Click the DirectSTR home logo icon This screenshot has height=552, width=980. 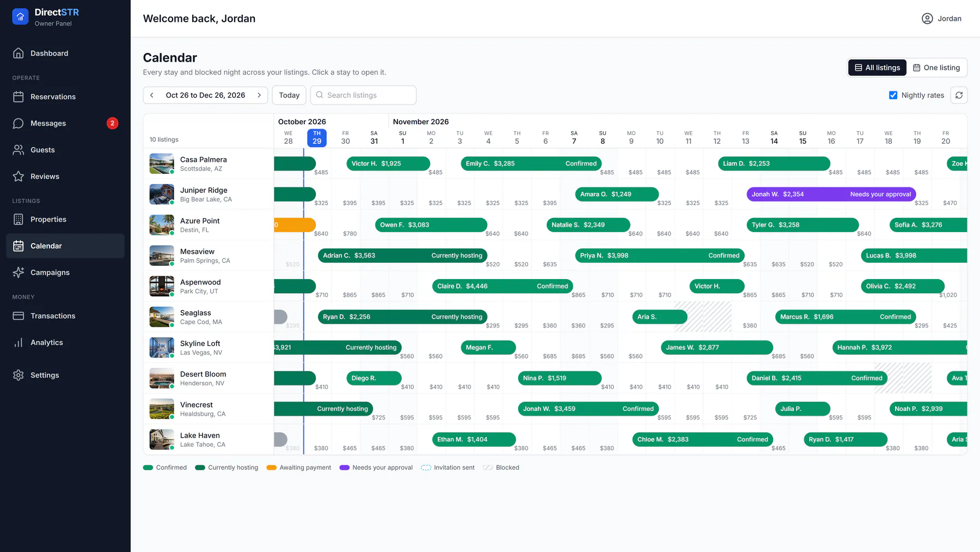[x=20, y=17]
